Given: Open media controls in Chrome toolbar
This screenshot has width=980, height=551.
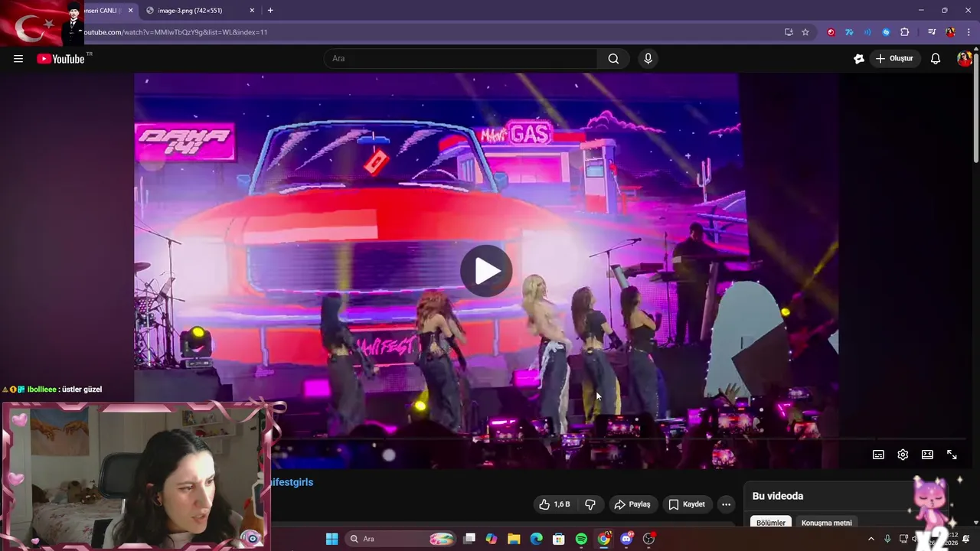Looking at the screenshot, I should coord(932,32).
